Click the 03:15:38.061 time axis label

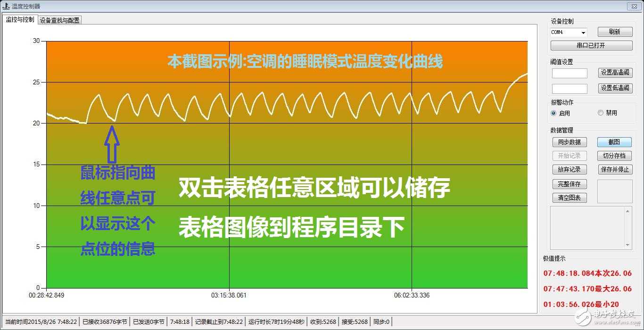(229, 296)
